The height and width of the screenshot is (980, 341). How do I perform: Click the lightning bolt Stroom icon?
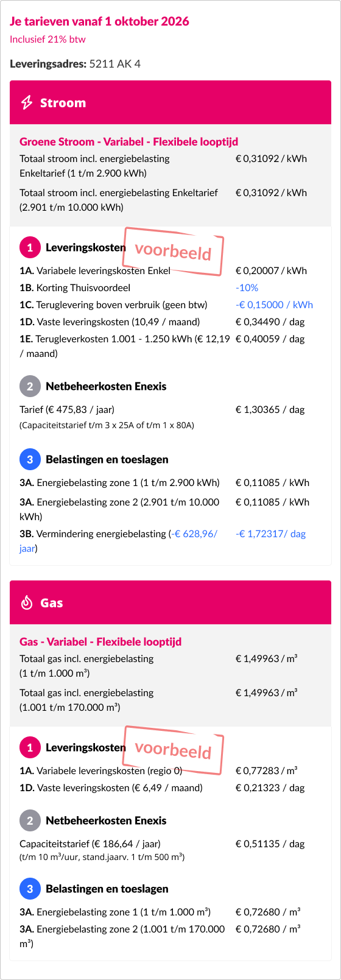point(27,103)
